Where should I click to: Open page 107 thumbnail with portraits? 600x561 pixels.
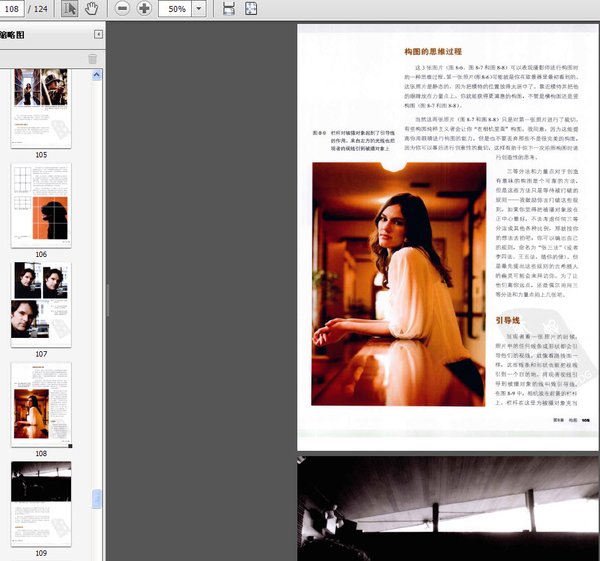pos(41,305)
